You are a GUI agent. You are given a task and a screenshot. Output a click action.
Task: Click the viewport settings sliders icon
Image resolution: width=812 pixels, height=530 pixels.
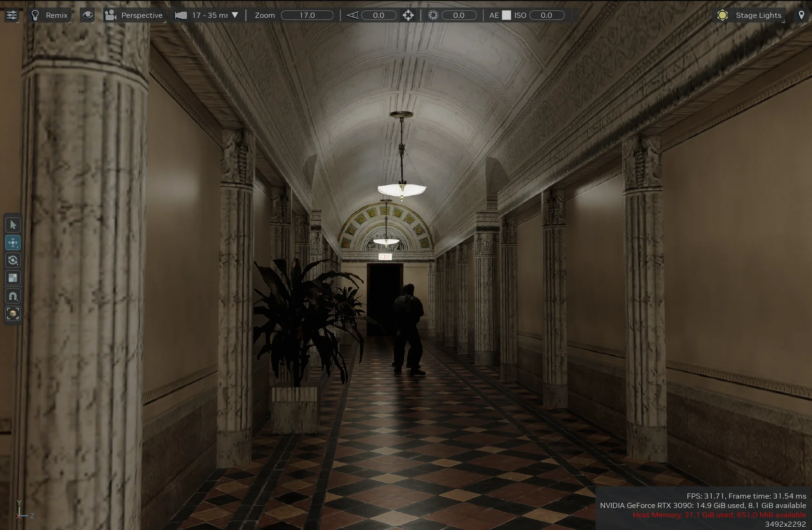coord(11,15)
